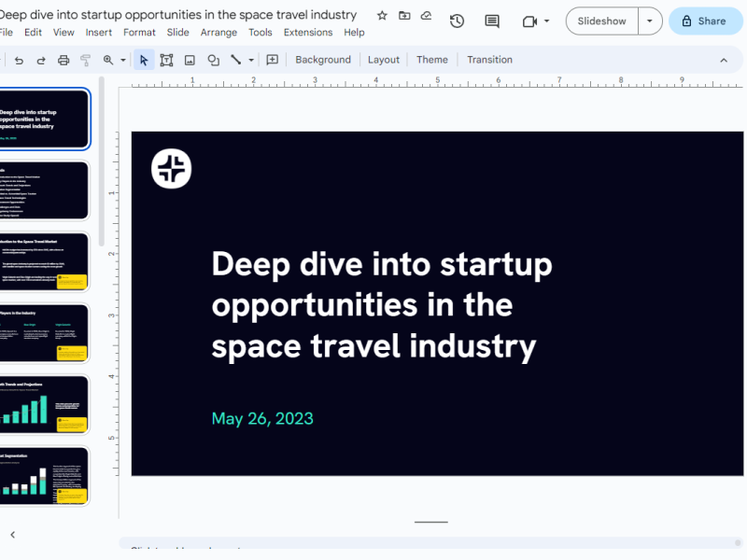Image resolution: width=747 pixels, height=560 pixels.
Task: Start the Slideshow
Action: (x=601, y=21)
